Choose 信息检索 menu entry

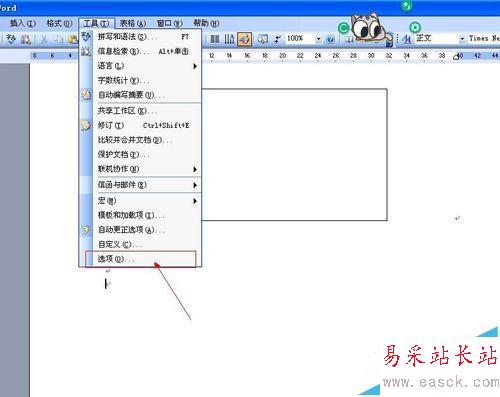(x=140, y=51)
